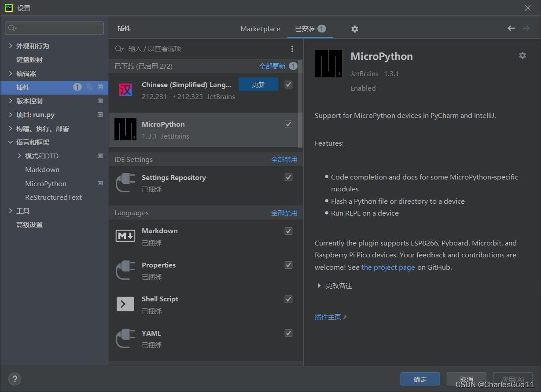This screenshot has height=392, width=541.
Task: Collapse the 语言和框架 settings group
Action: tap(11, 142)
